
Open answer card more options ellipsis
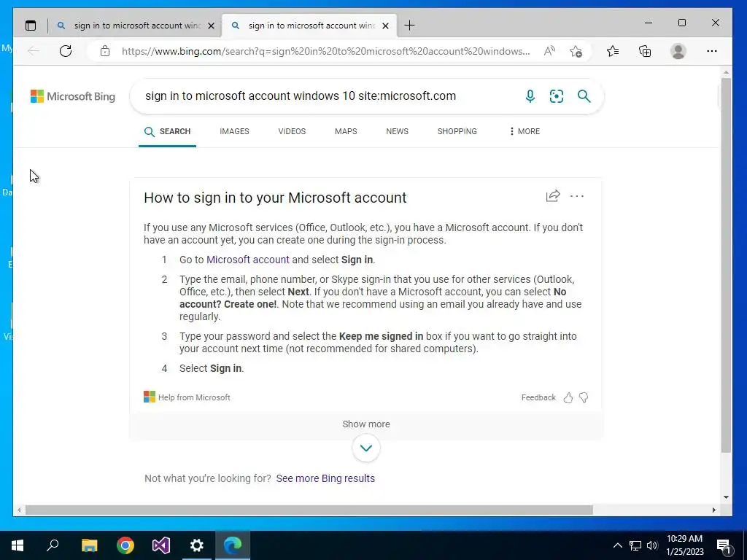[x=577, y=195]
